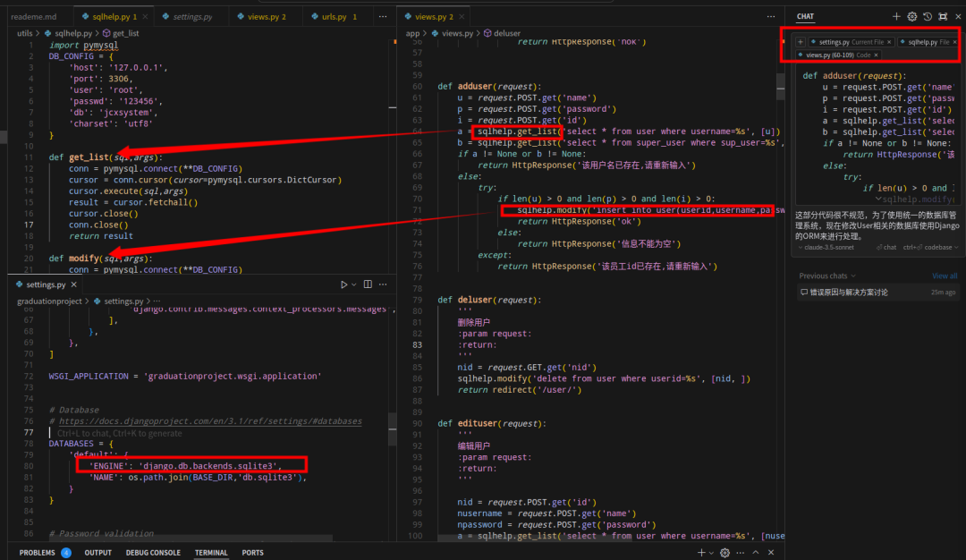Open previous chat 错误原因与解决方案讨论

tap(877, 292)
